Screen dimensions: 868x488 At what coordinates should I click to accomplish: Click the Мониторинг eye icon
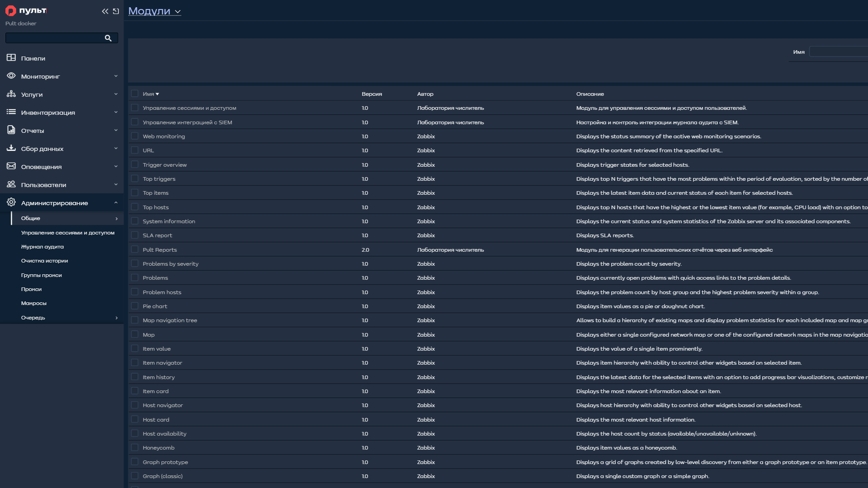click(11, 75)
